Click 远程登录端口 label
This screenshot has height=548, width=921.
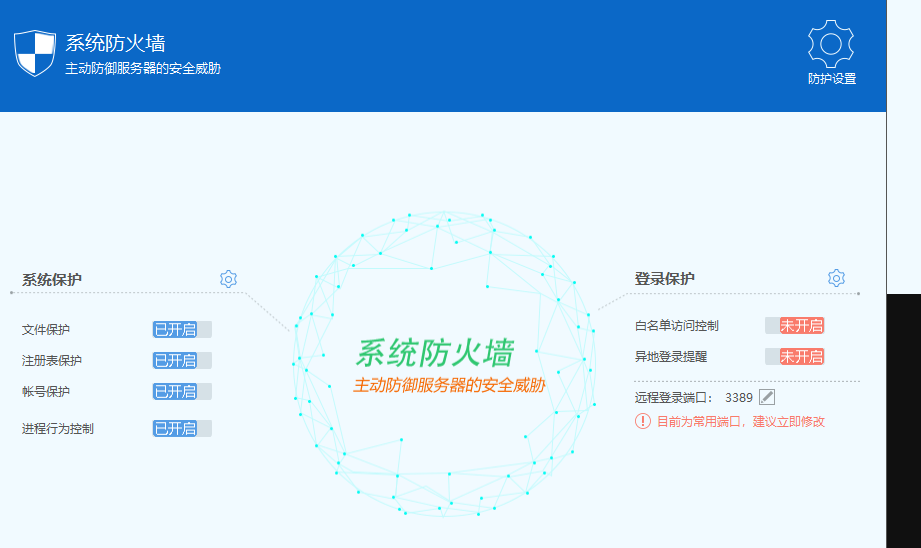(674, 398)
